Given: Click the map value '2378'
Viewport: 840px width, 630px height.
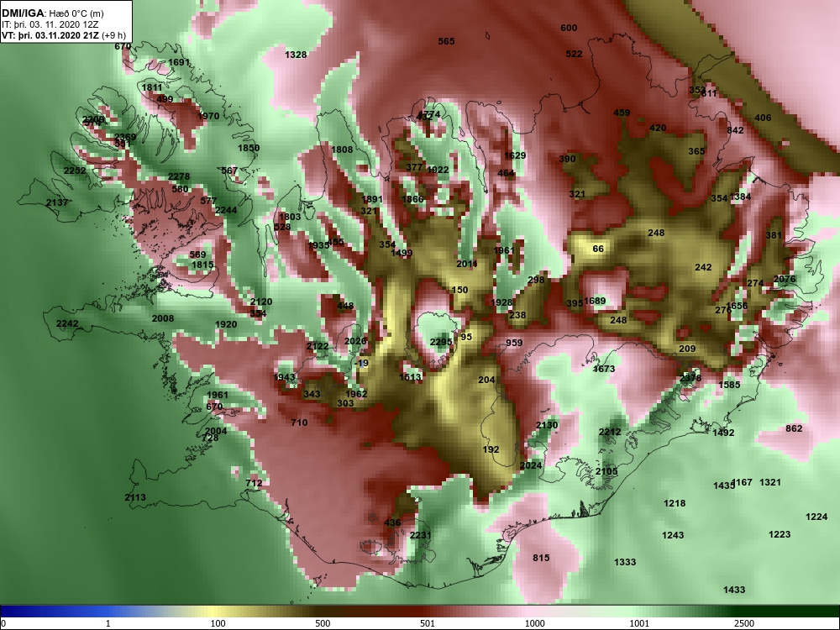Looking at the screenshot, I should [x=690, y=378].
